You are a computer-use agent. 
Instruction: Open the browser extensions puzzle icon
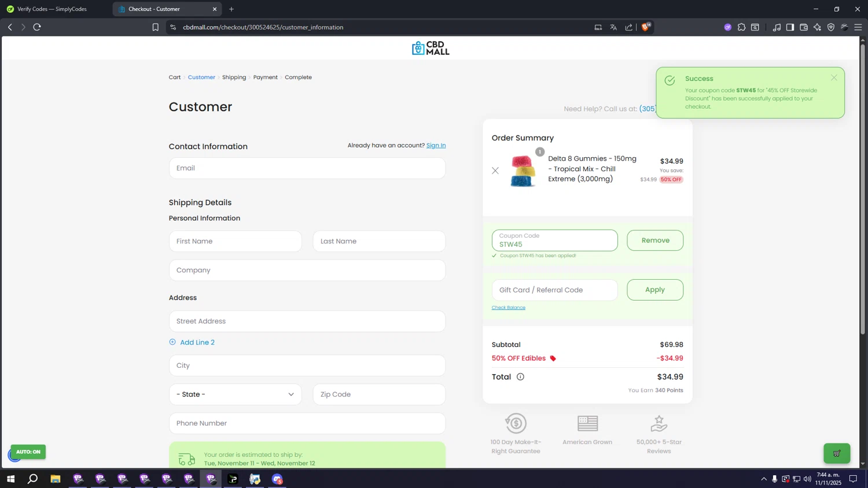point(741,27)
